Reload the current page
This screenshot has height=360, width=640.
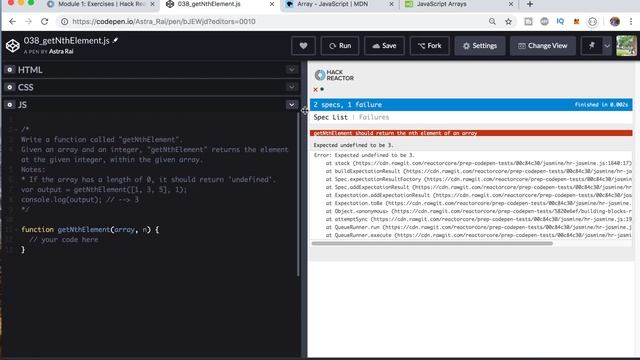(x=44, y=21)
